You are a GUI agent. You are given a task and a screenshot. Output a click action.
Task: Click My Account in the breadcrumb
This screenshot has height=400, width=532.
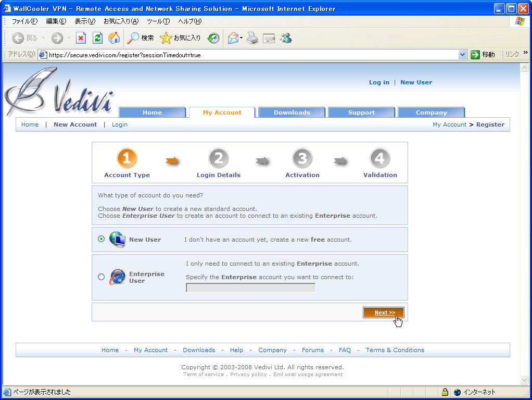pos(449,124)
